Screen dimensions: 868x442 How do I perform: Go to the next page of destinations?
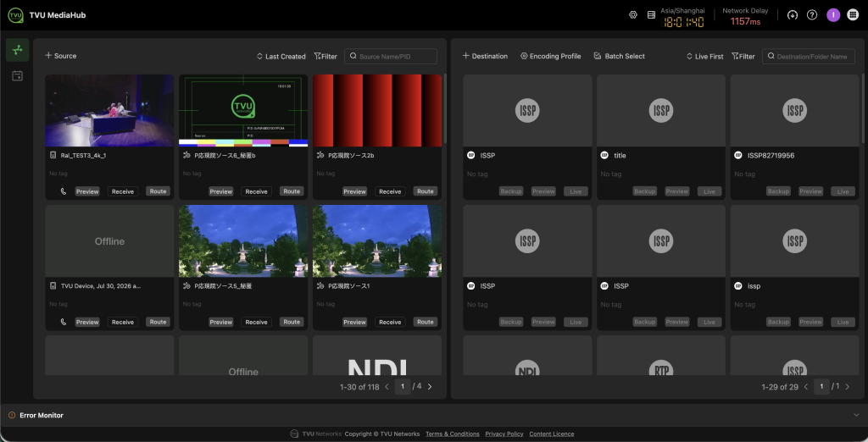tap(848, 387)
